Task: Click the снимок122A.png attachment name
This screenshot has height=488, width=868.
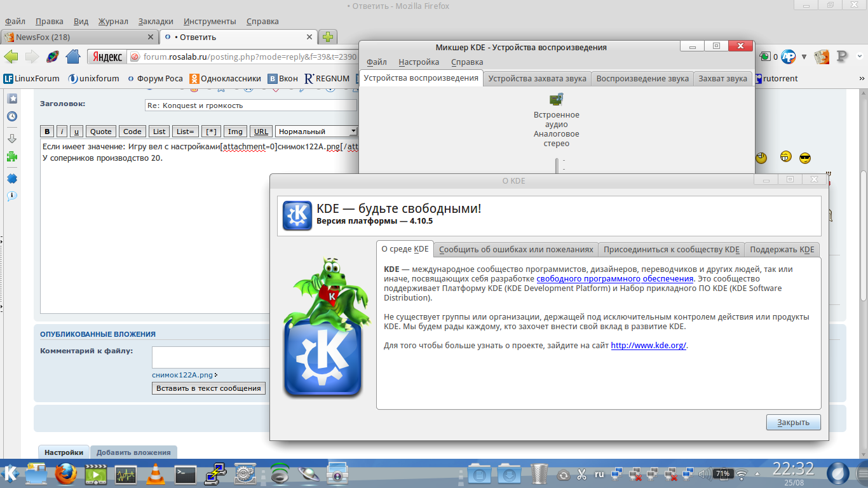Action: point(182,375)
